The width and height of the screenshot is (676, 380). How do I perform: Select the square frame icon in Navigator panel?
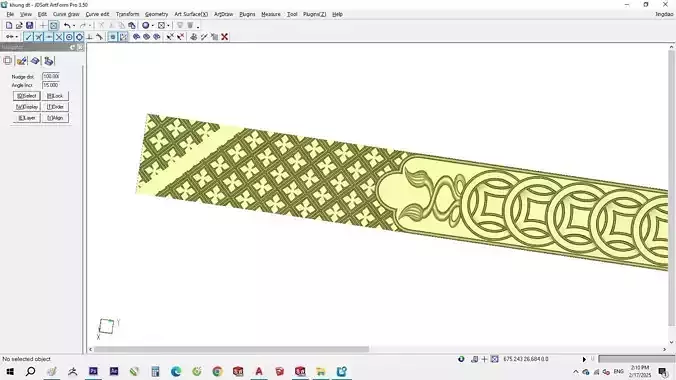8,61
